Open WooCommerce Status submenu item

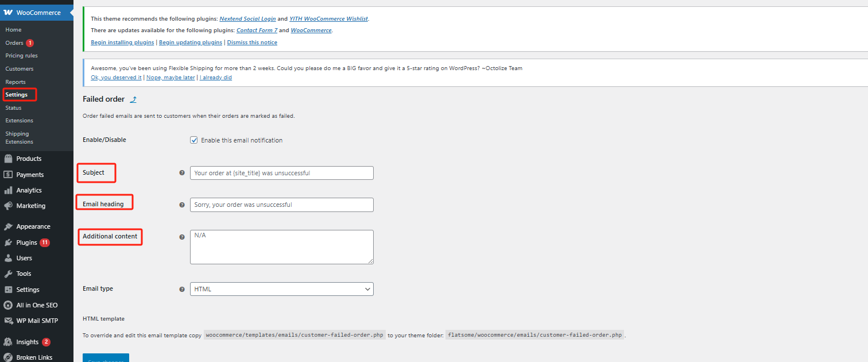click(13, 108)
